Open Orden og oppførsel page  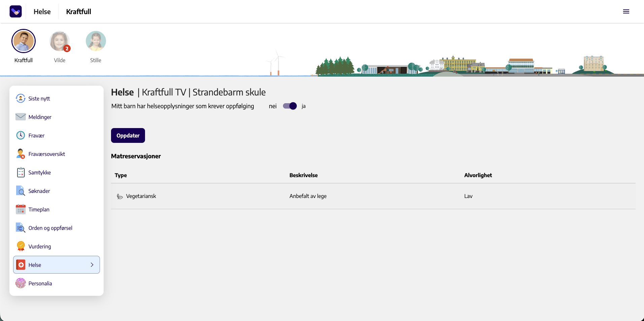click(x=57, y=228)
